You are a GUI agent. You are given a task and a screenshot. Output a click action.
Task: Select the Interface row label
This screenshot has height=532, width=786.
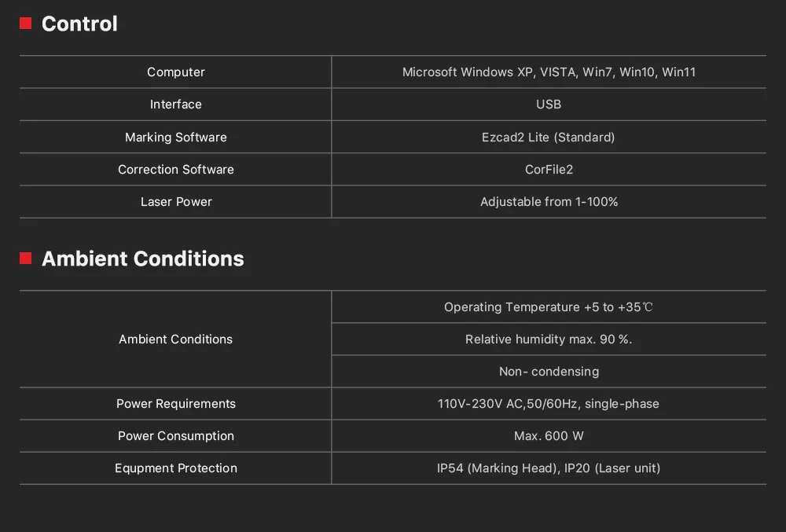pyautogui.click(x=176, y=105)
